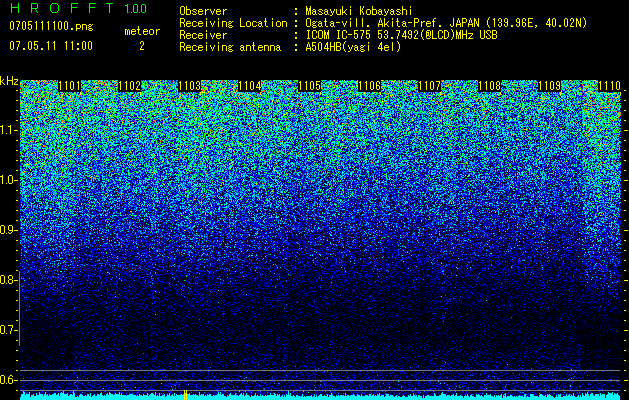Click the Ogata-vill. Akita-Pref. JAPAN location value
This screenshot has height=400, width=629.
pos(446,24)
